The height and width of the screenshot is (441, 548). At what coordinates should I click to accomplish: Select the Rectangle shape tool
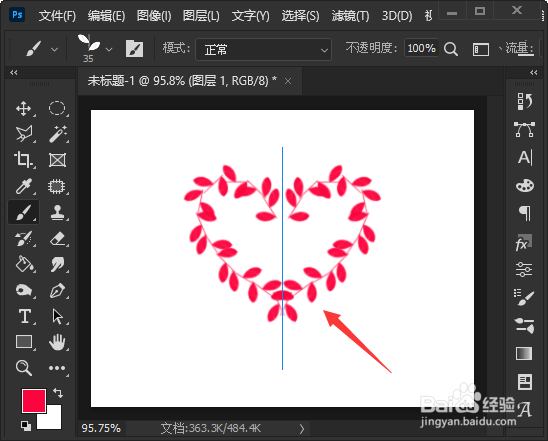coord(23,342)
